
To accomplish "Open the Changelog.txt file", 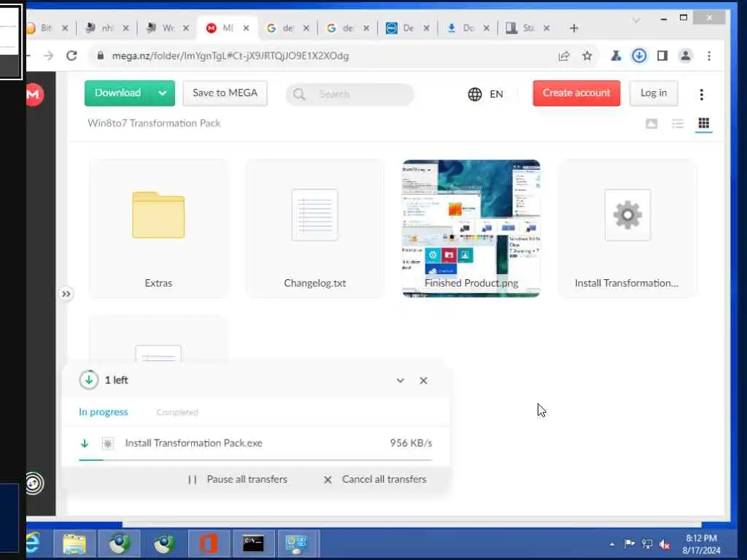I will pyautogui.click(x=315, y=228).
